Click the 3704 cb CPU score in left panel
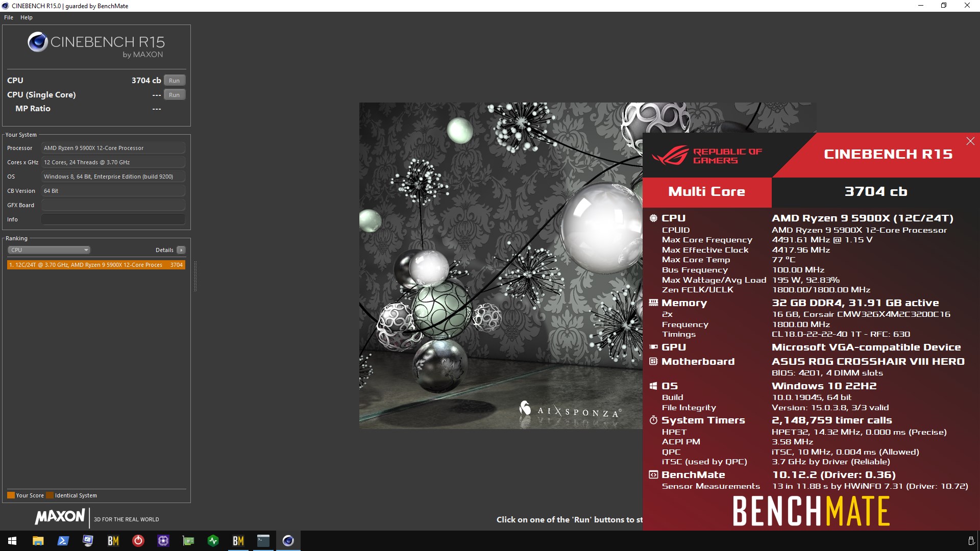 coord(146,81)
